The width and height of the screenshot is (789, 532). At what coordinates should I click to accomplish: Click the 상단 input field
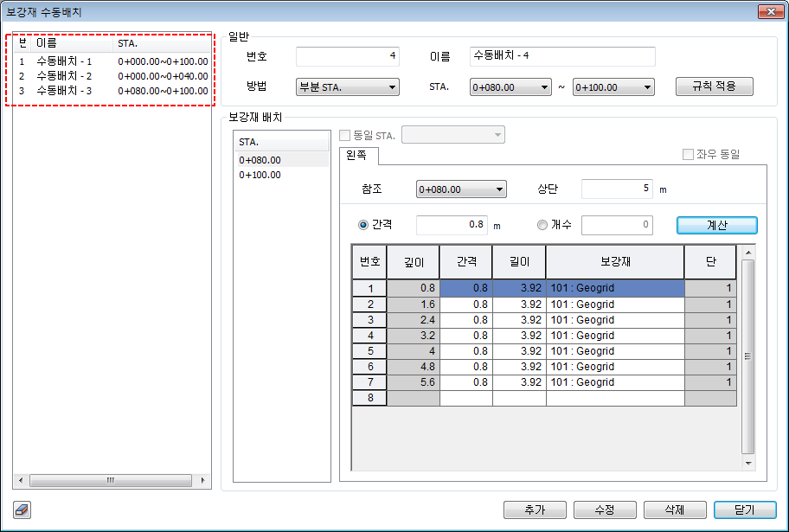click(x=617, y=189)
